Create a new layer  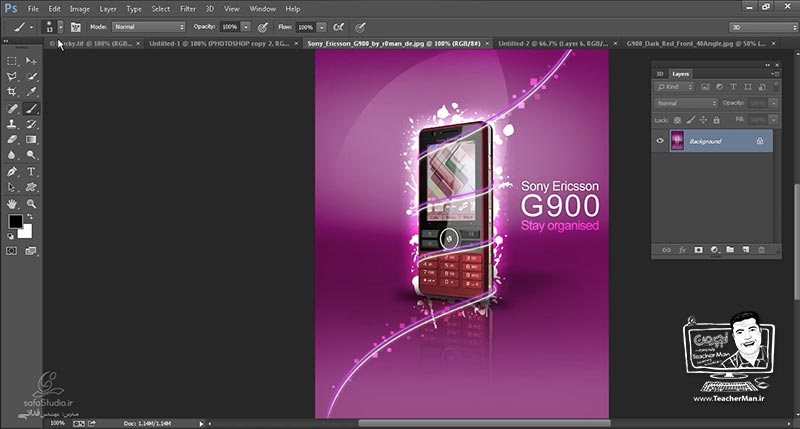coord(746,249)
